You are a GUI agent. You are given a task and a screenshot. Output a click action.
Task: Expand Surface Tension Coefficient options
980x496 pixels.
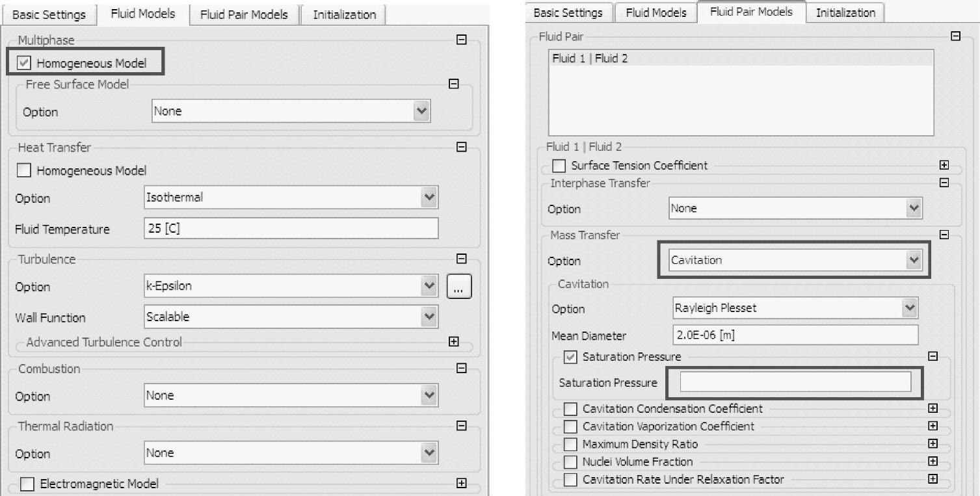(944, 166)
